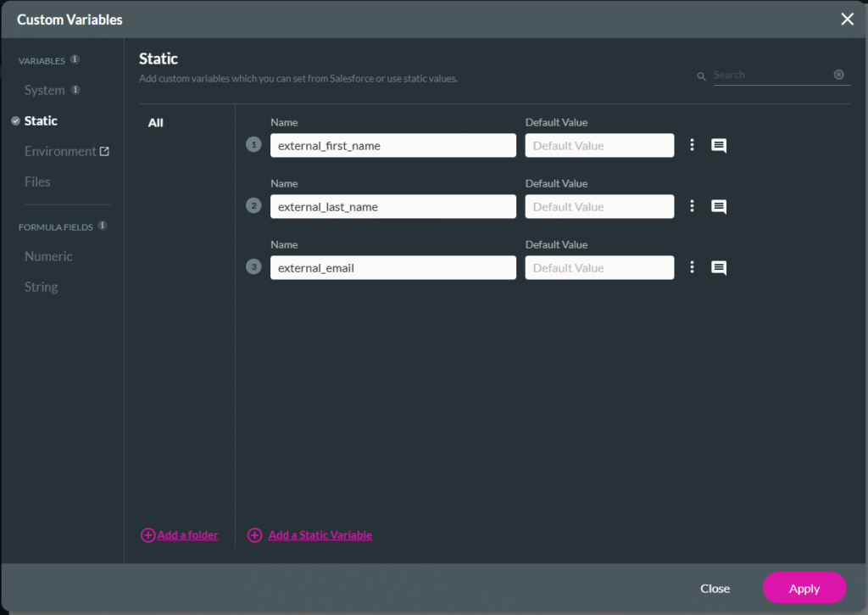The width and height of the screenshot is (868, 615).
Task: Open three-dot menu for external_email
Action: tap(692, 267)
